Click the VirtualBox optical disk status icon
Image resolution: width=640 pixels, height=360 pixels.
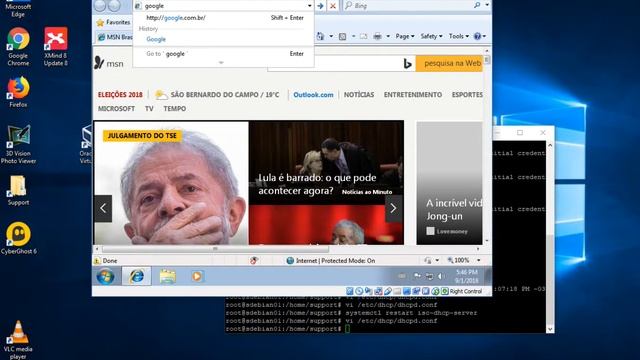pos(359,291)
